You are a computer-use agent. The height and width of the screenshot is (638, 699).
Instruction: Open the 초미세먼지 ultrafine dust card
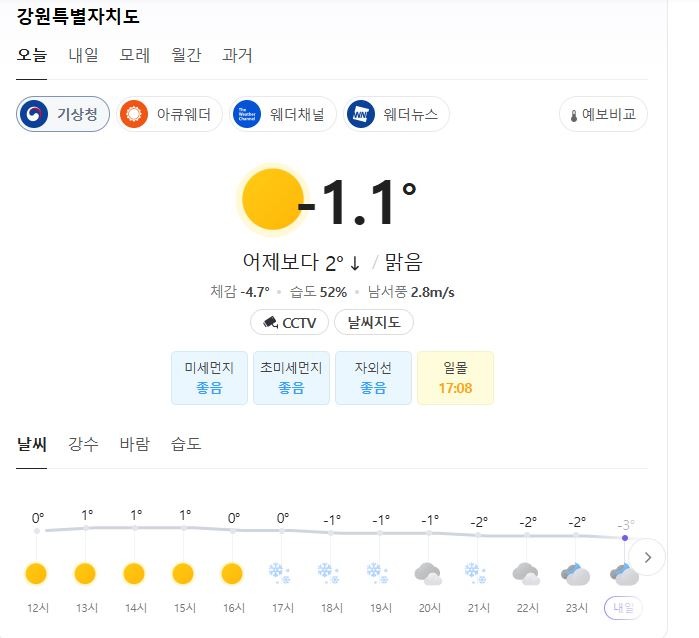pos(291,378)
